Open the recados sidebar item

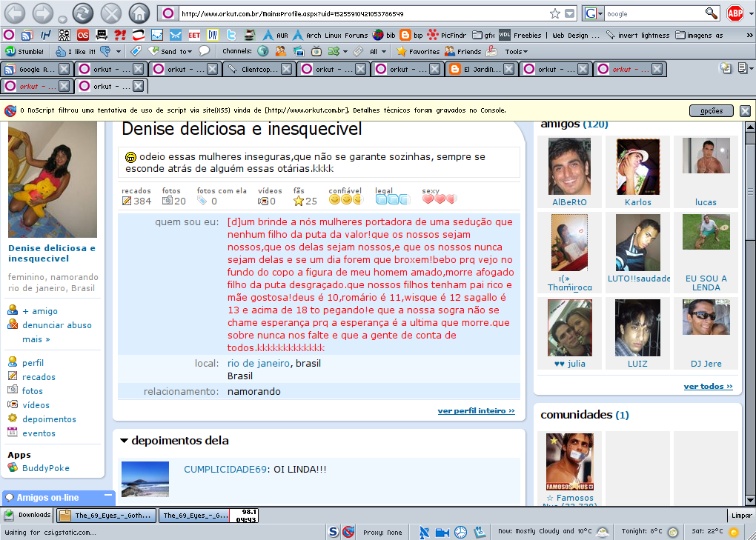[x=39, y=377]
